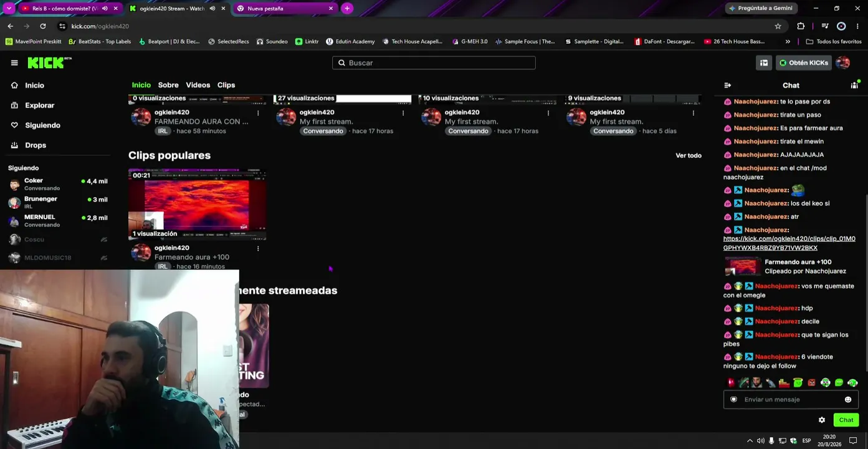Go back to the previous page
868x449 pixels.
coord(11,26)
